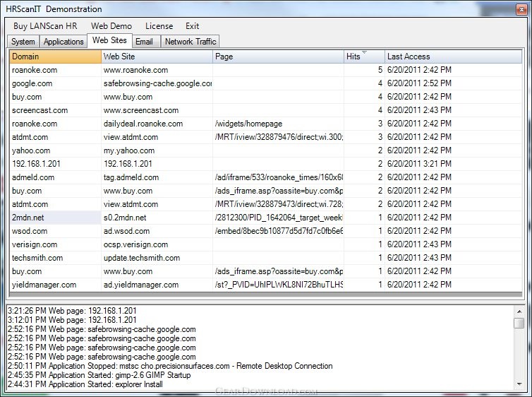This screenshot has width=532, height=397.
Task: Open the Network Traffic tab
Action: (191, 42)
